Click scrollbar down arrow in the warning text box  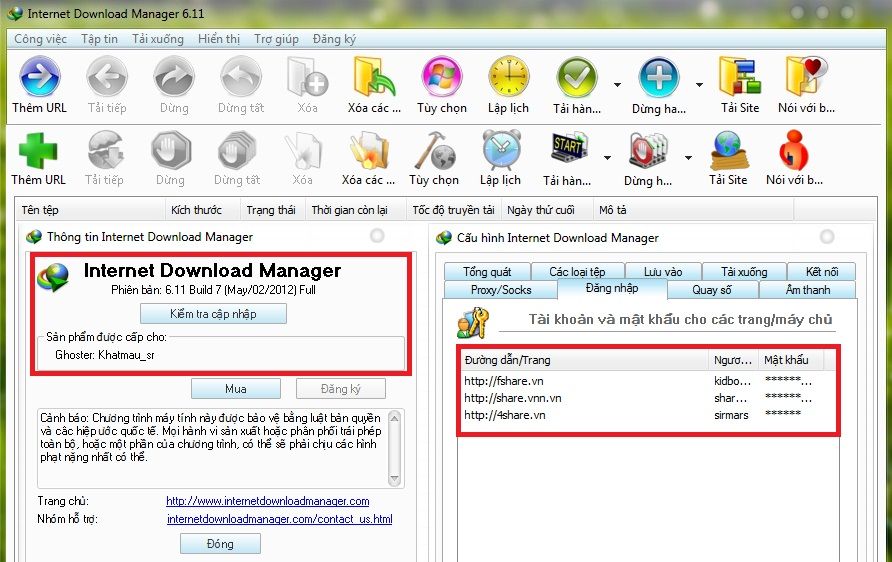tap(394, 478)
